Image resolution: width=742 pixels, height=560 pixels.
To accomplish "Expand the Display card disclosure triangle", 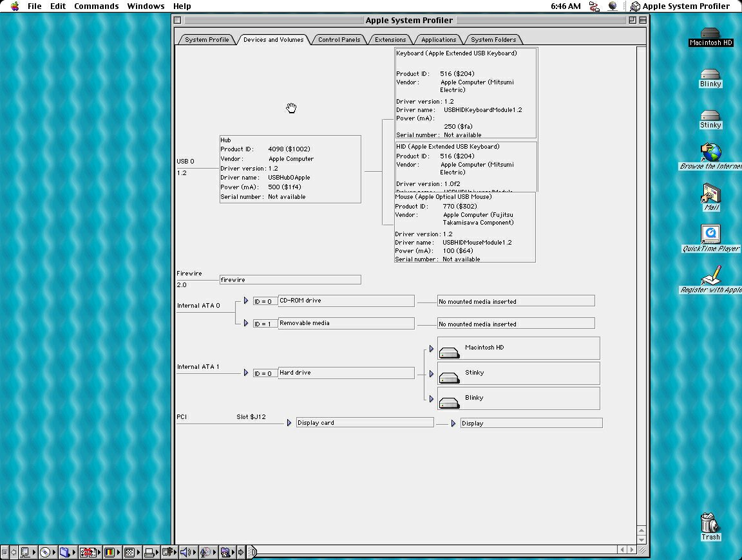I will point(289,422).
